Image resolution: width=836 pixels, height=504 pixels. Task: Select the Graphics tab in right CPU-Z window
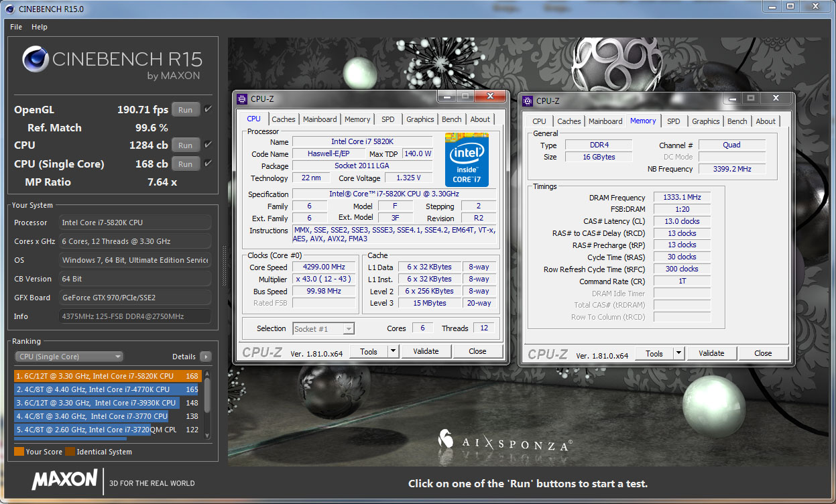click(706, 121)
